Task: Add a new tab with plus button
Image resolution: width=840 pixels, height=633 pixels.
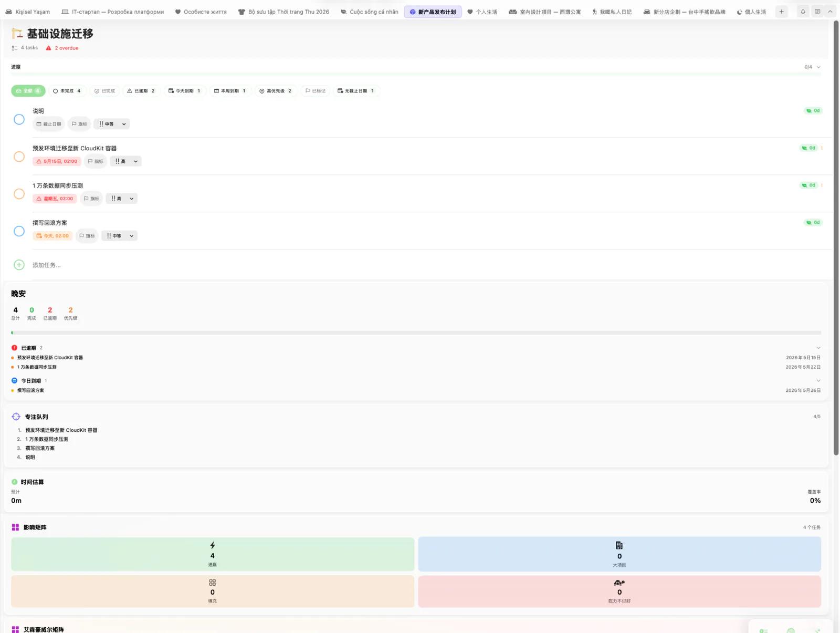Action: pyautogui.click(x=781, y=12)
